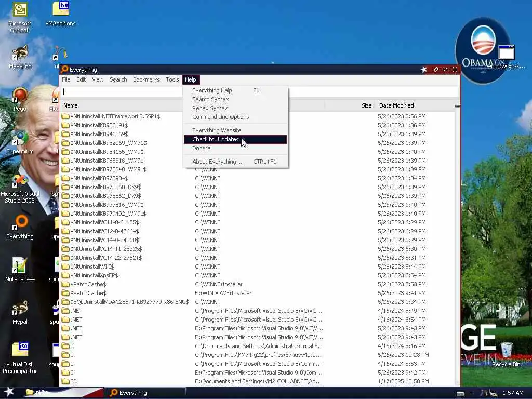
Task: Click path C:\WINNT\Installer of $PatchCache$
Action: click(x=219, y=284)
